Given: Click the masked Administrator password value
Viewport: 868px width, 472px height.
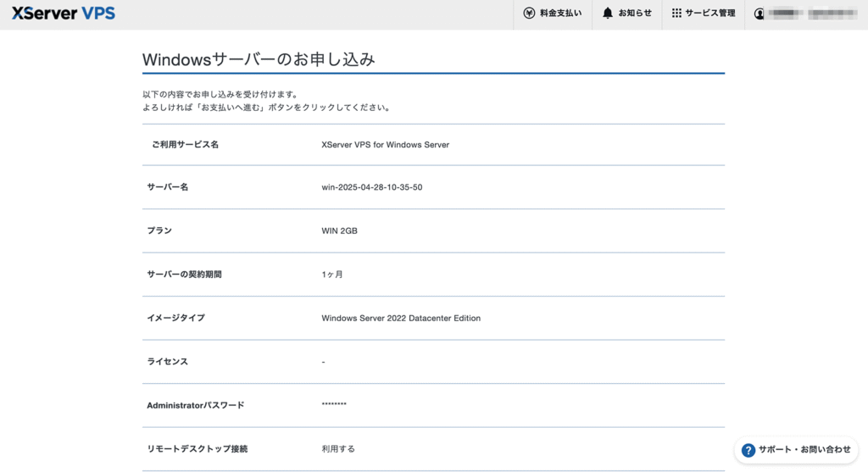Looking at the screenshot, I should tap(334, 405).
